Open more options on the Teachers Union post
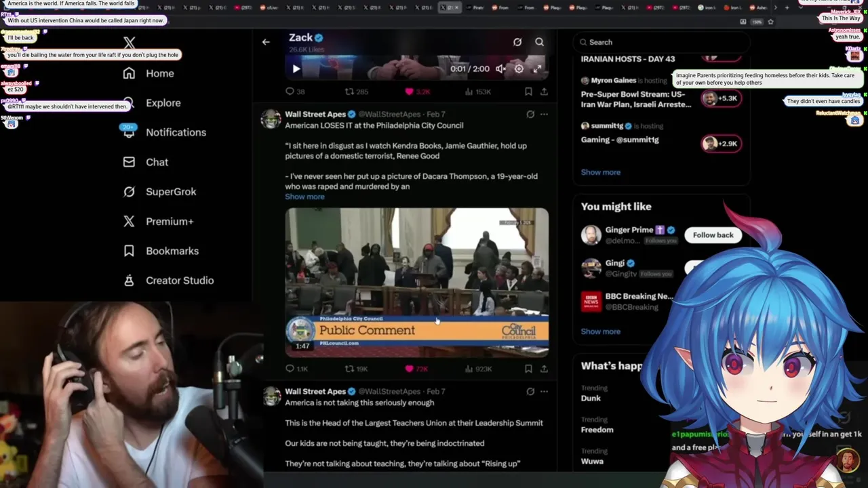 [544, 392]
